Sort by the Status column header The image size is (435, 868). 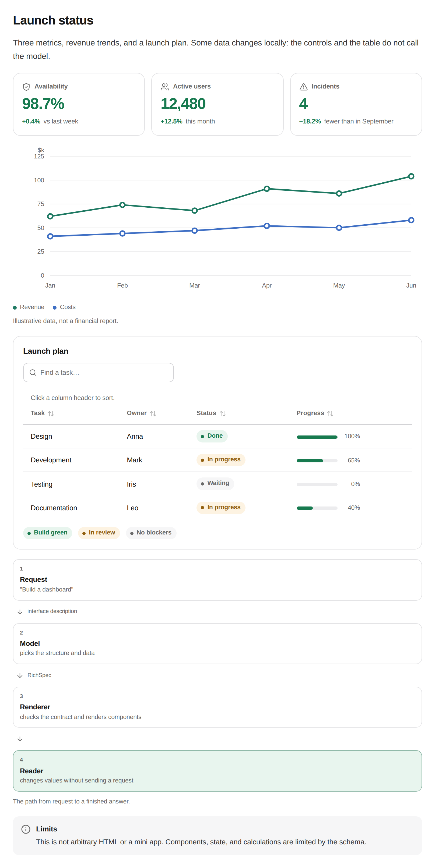[x=211, y=413]
